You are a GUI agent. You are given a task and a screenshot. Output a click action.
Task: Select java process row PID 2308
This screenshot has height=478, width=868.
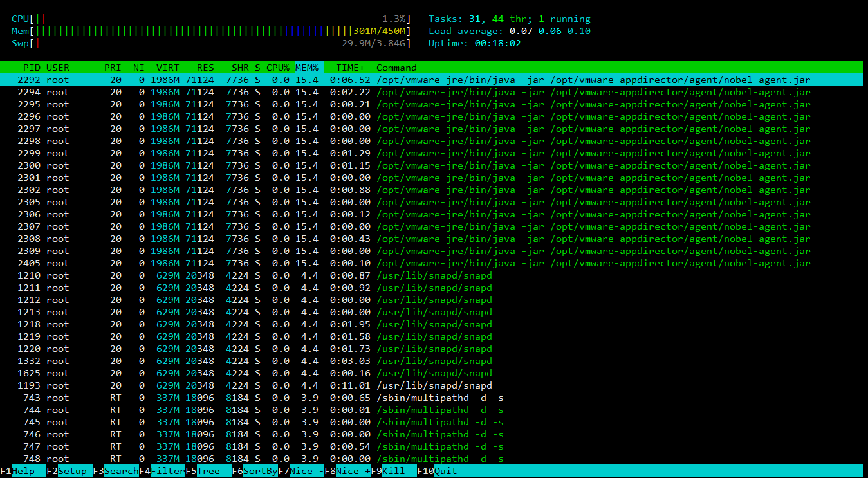coord(431,239)
